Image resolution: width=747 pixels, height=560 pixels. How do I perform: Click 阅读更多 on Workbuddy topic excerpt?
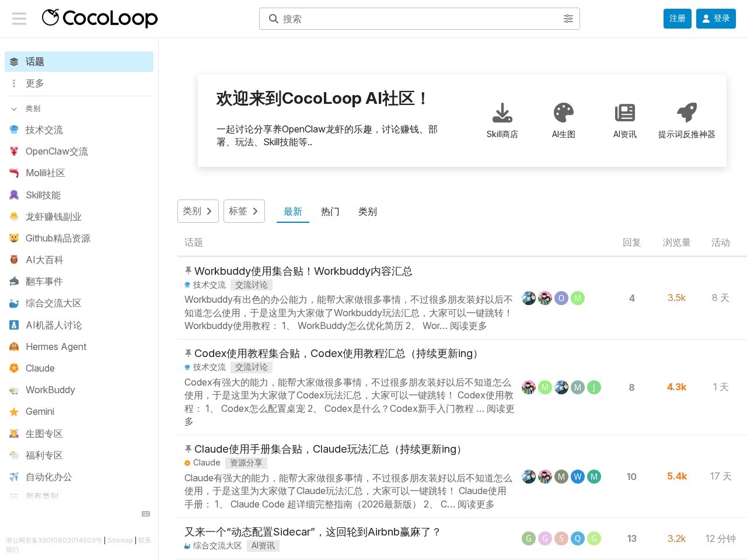tap(469, 326)
